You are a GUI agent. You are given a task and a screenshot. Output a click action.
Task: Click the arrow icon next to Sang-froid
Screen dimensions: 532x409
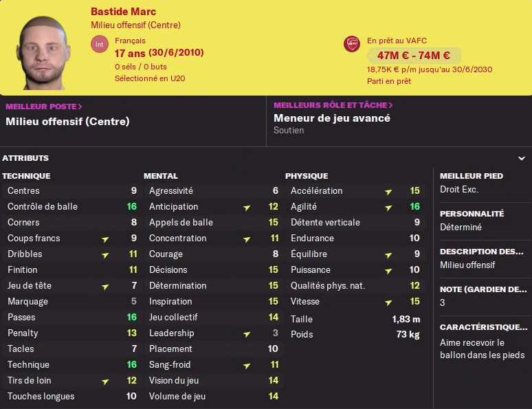247,366
